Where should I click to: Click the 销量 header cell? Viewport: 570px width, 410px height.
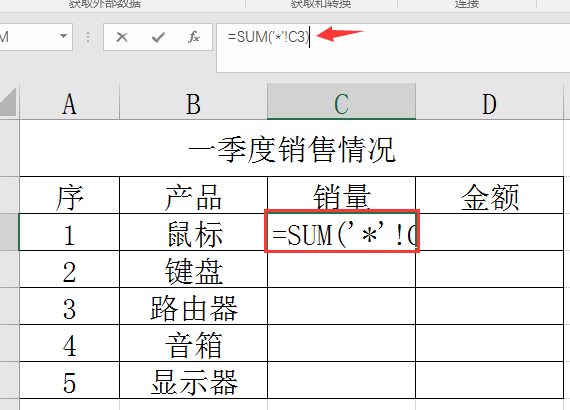(341, 196)
